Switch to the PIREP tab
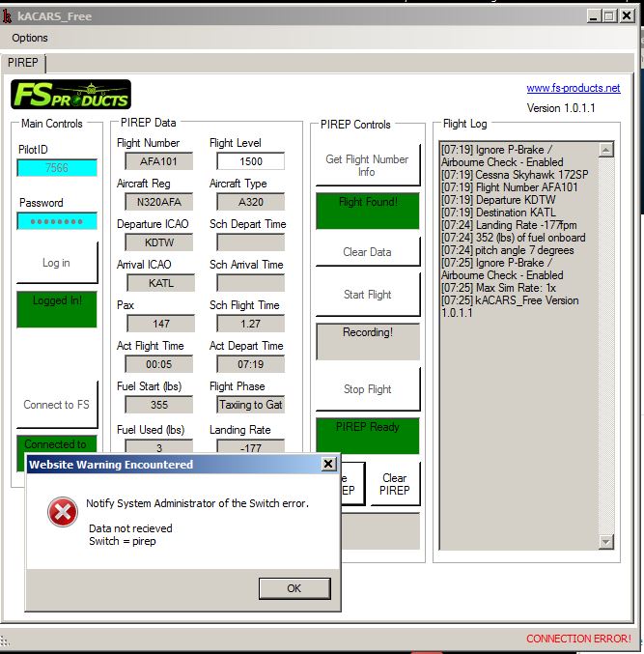The height and width of the screenshot is (654, 644). pos(23,63)
